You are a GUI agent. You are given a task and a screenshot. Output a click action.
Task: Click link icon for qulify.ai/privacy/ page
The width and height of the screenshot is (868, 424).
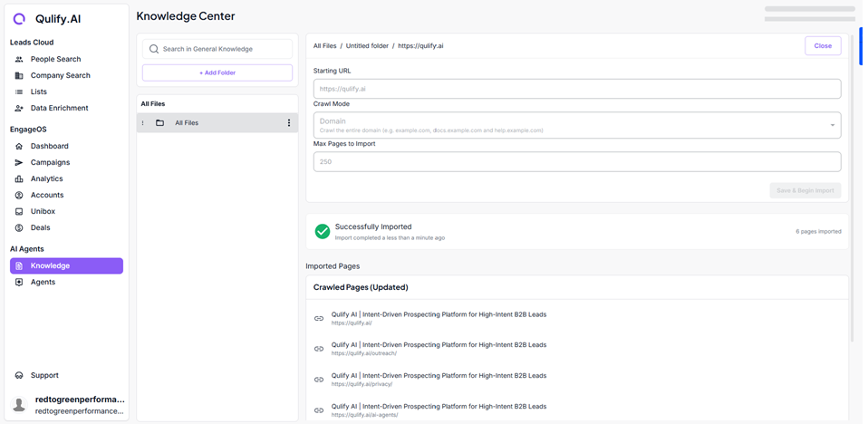[319, 380]
